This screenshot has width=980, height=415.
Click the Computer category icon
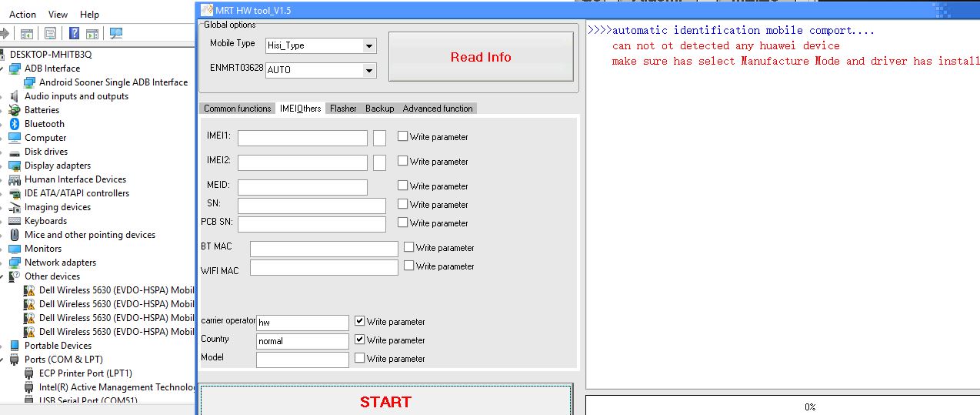[15, 138]
